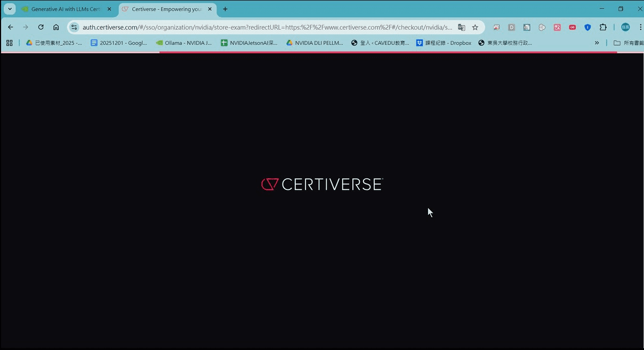This screenshot has width=644, height=350.
Task: Open the 課程紀錄 - Dropbox bookmark
Action: tap(444, 43)
